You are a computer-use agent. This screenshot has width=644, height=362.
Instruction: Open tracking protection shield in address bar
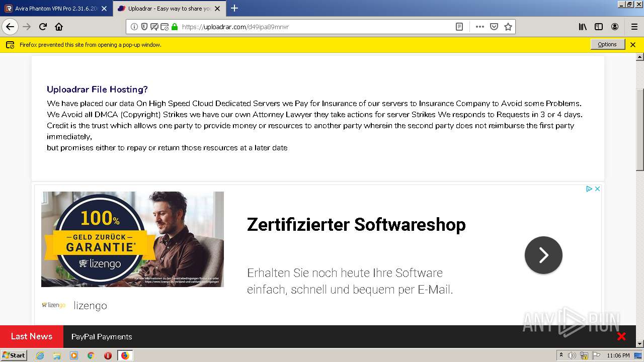[x=144, y=27]
